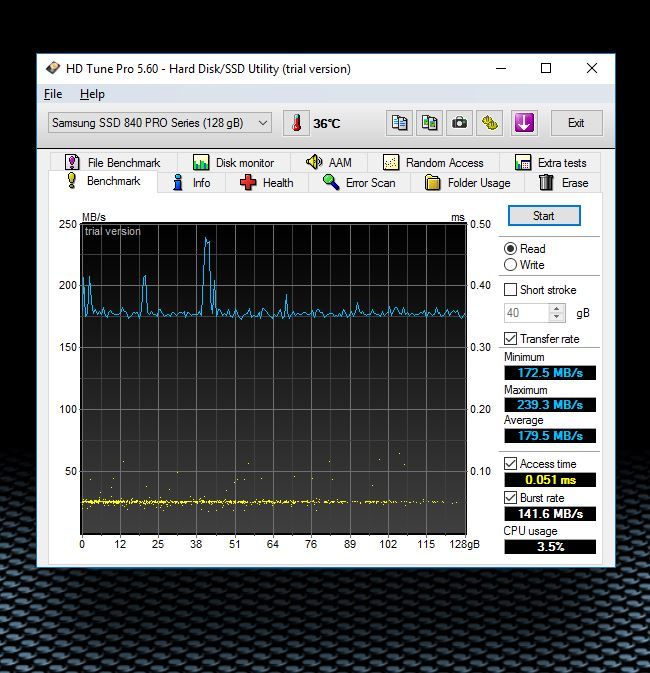
Task: Open the File menu
Action: pyautogui.click(x=53, y=94)
